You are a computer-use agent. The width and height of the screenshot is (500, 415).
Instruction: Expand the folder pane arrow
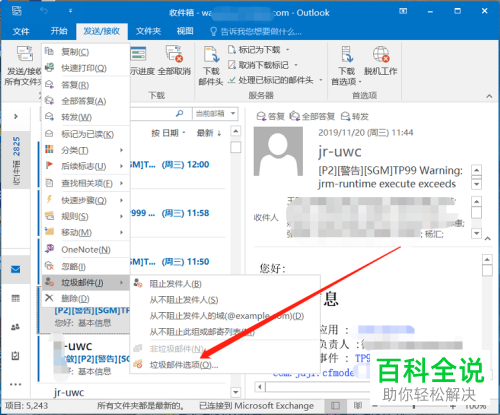coord(16,116)
